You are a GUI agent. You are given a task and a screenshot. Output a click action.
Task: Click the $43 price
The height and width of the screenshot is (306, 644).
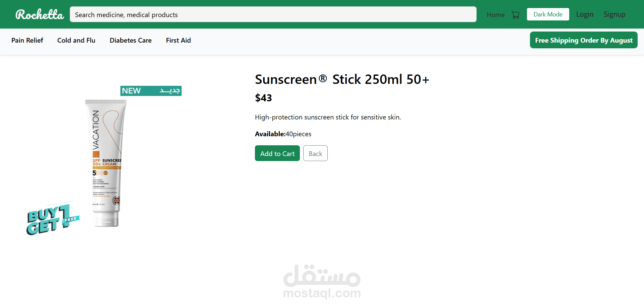point(263,98)
